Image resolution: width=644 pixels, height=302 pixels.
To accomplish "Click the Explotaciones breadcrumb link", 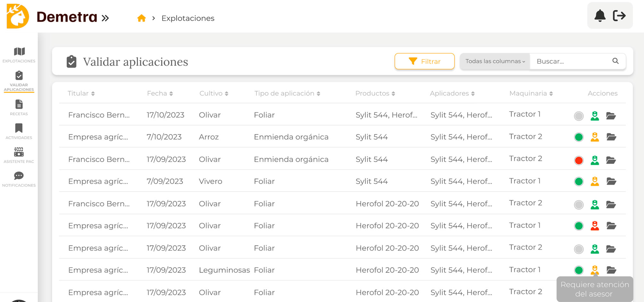I will (188, 18).
